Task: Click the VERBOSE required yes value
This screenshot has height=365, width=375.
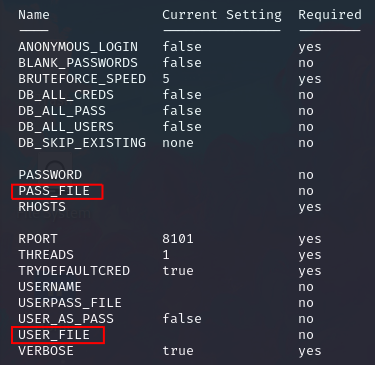Action: (x=310, y=352)
